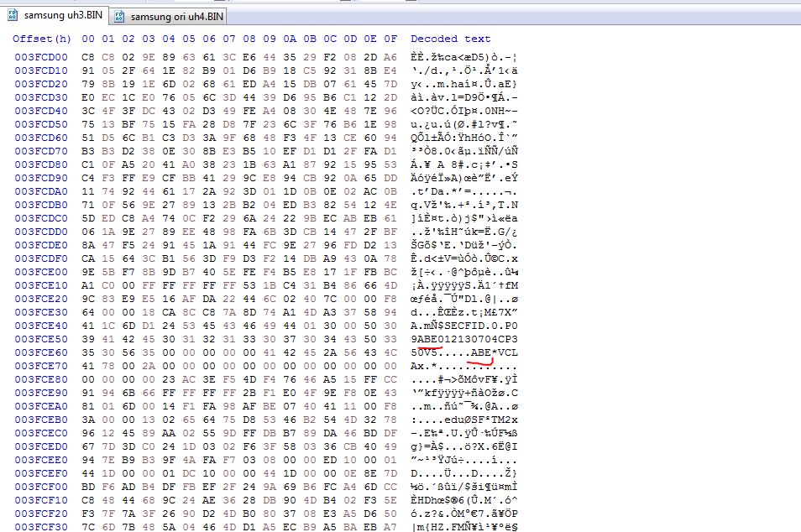This screenshot has height=532, width=801.
Task: Click the 08 hex column header
Action: point(249,39)
